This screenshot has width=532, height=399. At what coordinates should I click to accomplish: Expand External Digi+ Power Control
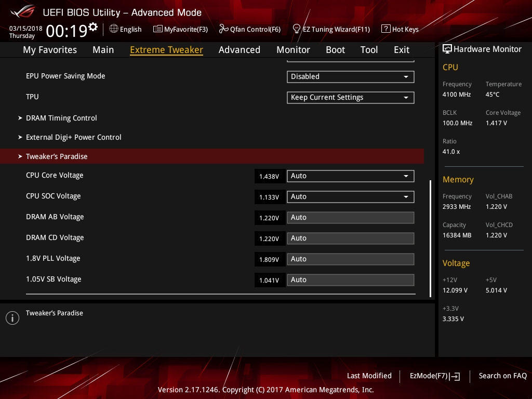[x=73, y=137]
